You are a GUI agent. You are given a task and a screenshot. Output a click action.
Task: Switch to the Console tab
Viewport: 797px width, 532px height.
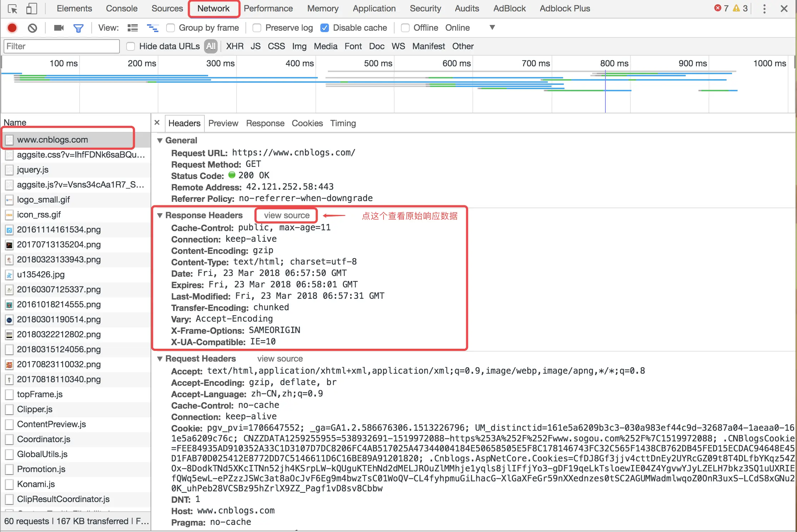coord(121,9)
